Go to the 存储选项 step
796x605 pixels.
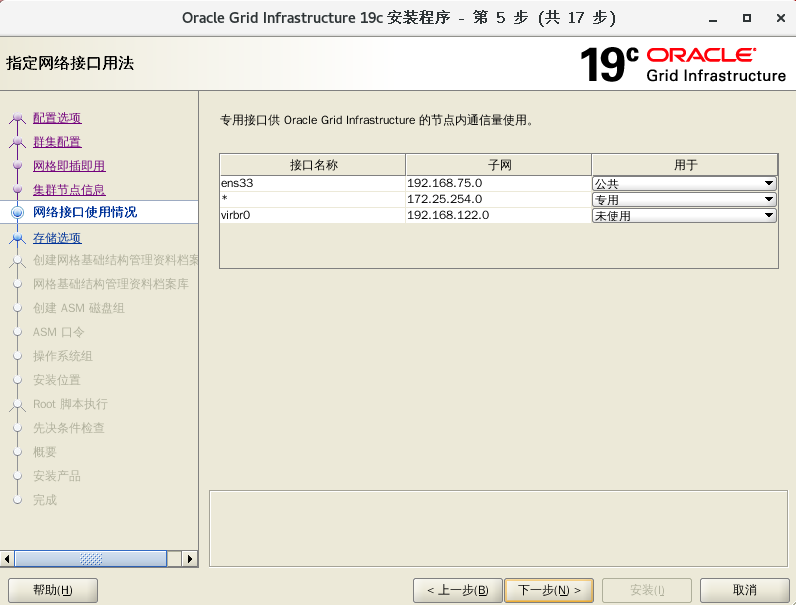[57, 238]
